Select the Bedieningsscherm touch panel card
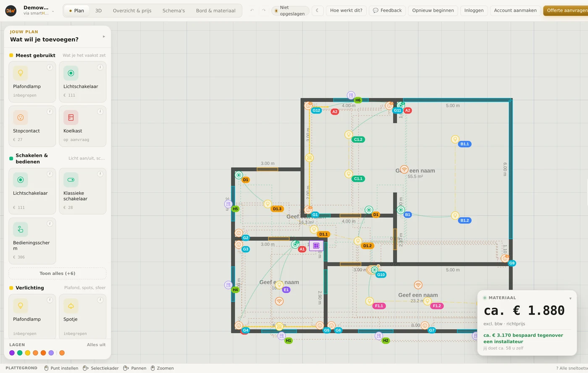Viewport: 588px width, 373px height. coord(32,241)
